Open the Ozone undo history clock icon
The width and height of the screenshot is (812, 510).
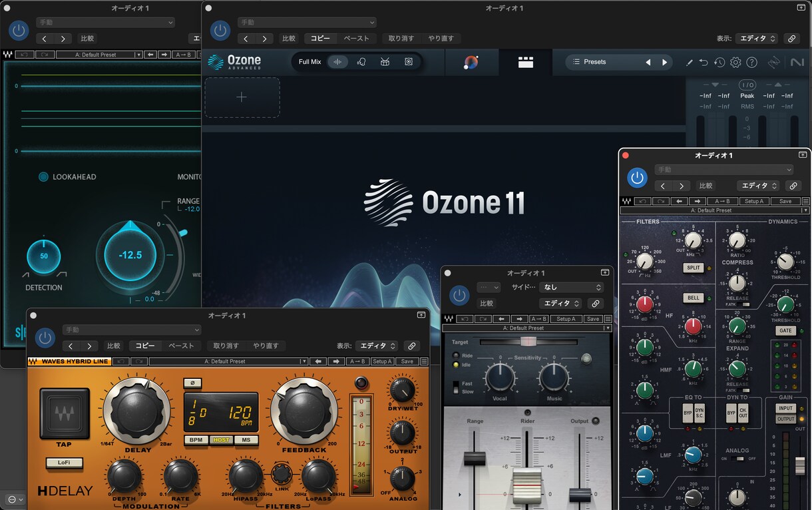[719, 63]
